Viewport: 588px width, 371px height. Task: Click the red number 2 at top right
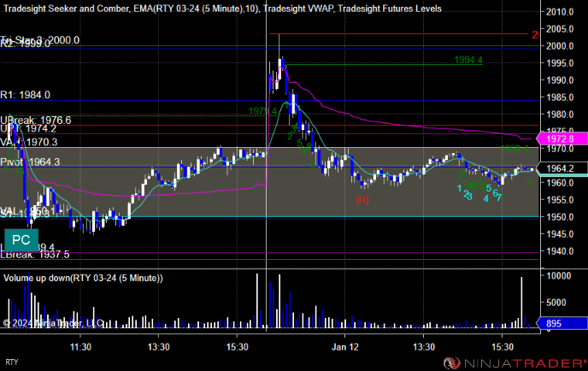[534, 35]
